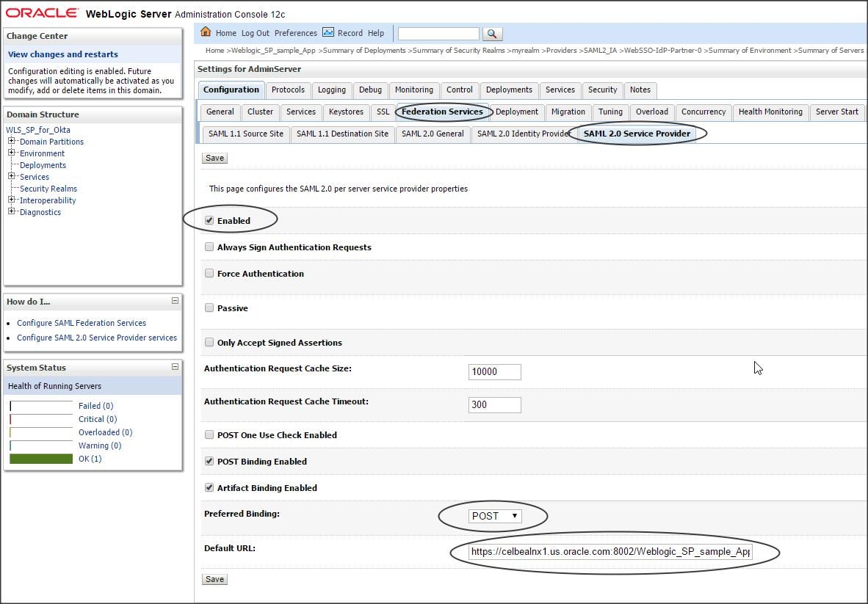Click the magnifier search button
Image resolution: width=868 pixels, height=604 pixels.
[x=493, y=34]
